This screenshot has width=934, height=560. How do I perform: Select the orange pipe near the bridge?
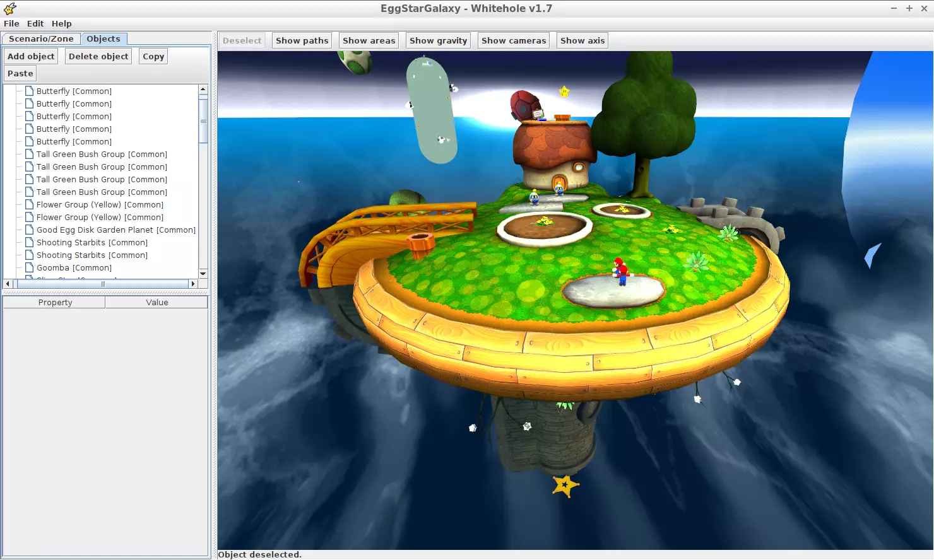(x=421, y=245)
